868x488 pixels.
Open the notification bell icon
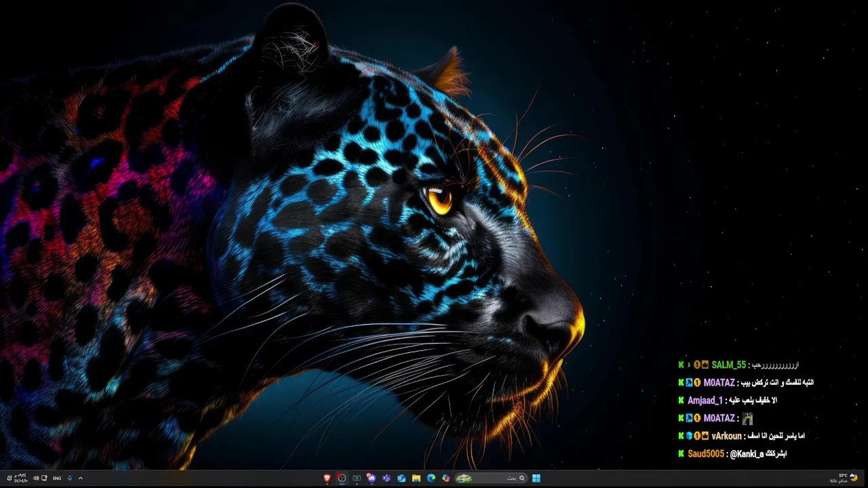(9, 478)
